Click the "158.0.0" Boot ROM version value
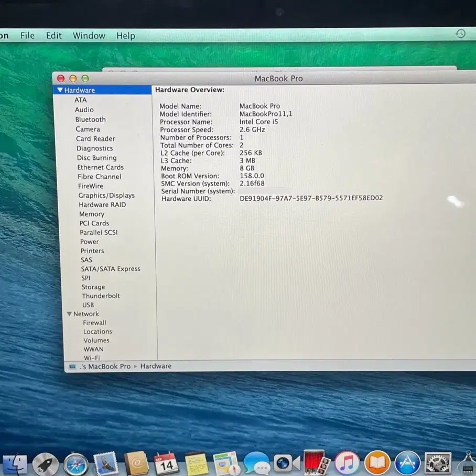This screenshot has width=476, height=476. (252, 176)
